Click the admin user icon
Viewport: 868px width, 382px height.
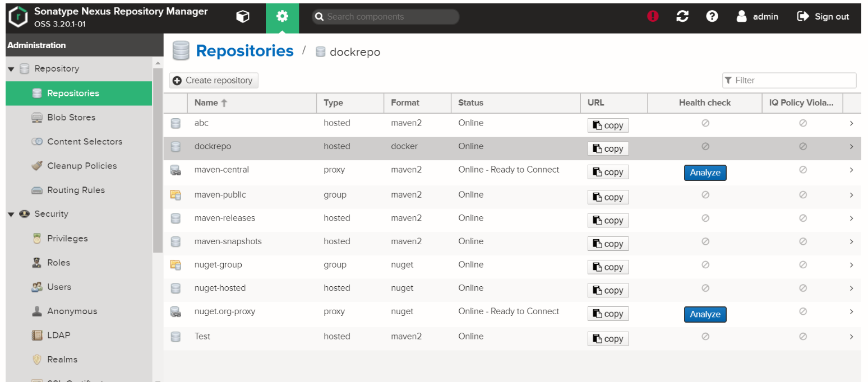(x=742, y=17)
